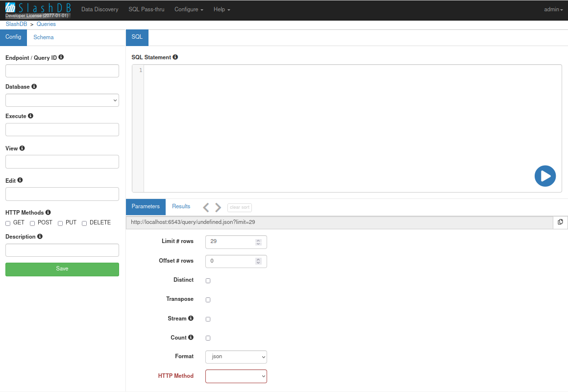Run the SQL query with play button
568x392 pixels.
tap(545, 176)
